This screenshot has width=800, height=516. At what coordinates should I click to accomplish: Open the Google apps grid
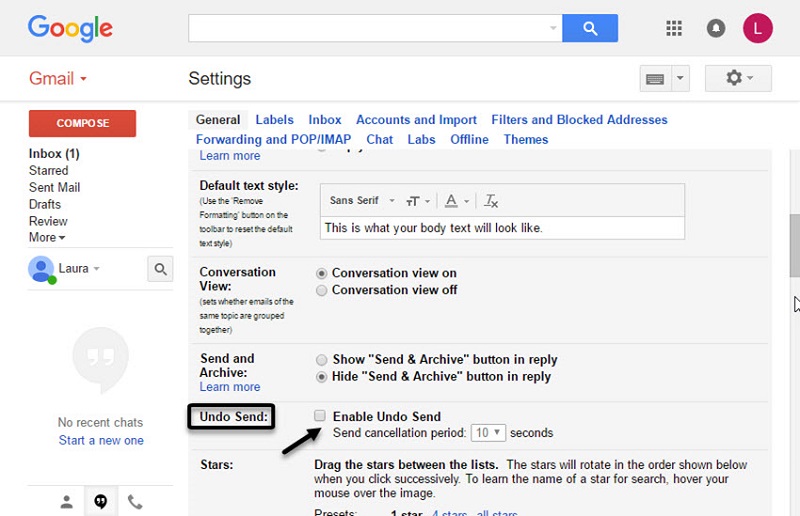(x=674, y=28)
